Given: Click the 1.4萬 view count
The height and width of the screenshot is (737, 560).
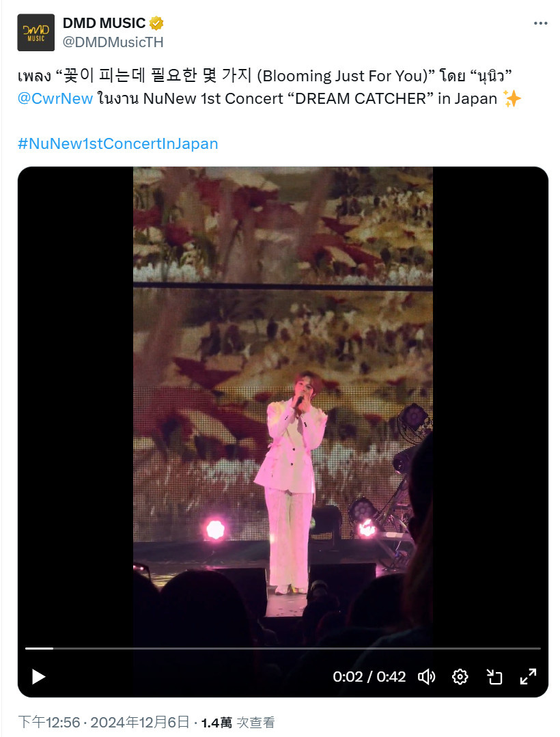Looking at the screenshot, I should [216, 722].
